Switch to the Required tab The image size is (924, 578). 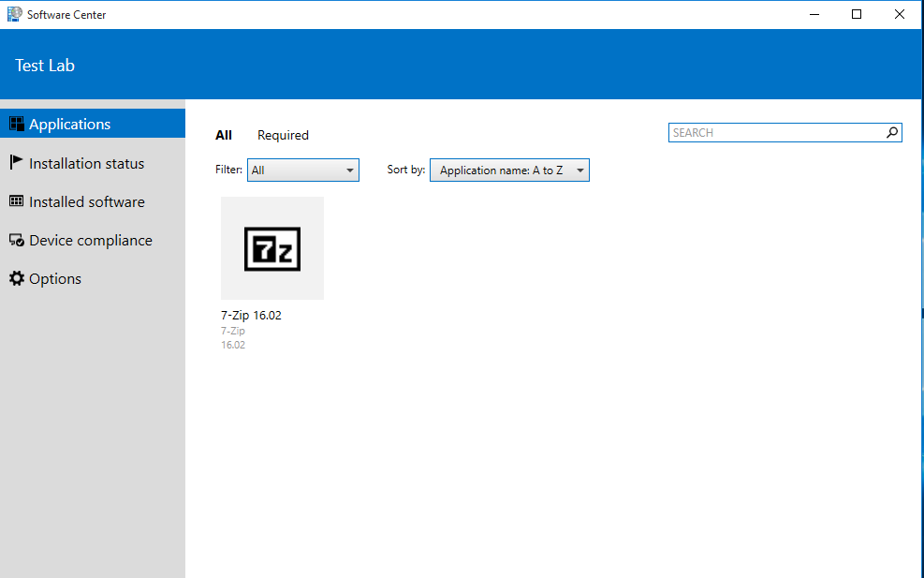283,135
